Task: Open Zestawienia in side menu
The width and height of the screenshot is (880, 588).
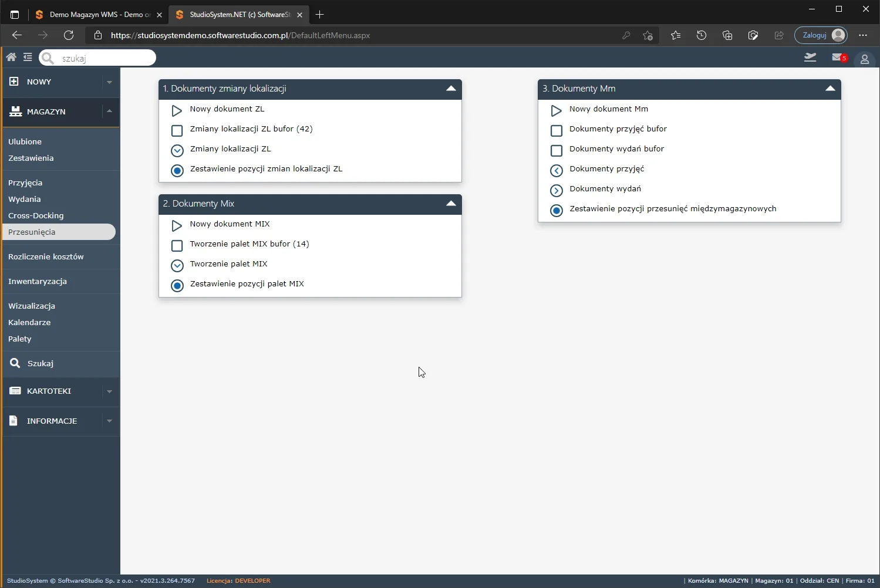Action: (x=31, y=158)
